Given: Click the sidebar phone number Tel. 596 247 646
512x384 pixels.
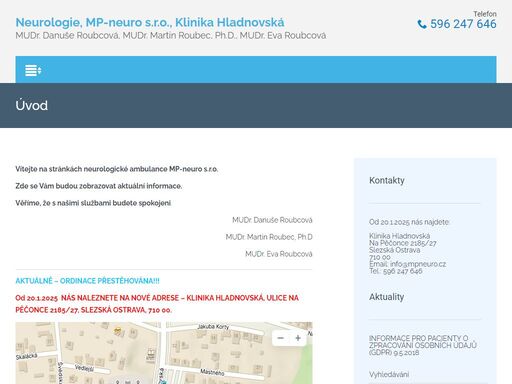Looking at the screenshot, I should point(396,271).
